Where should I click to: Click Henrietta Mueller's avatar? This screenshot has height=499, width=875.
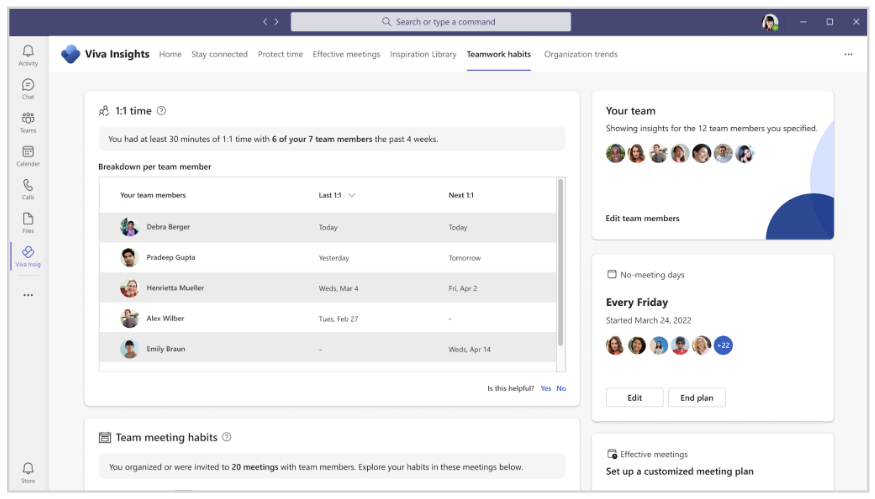(129, 288)
